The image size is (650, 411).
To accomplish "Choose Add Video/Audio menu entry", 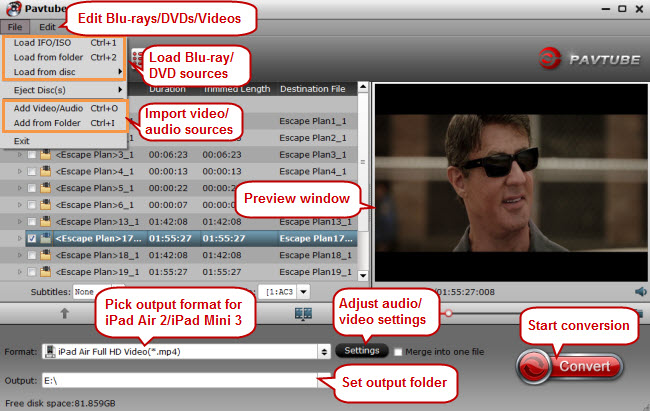I will [65, 108].
